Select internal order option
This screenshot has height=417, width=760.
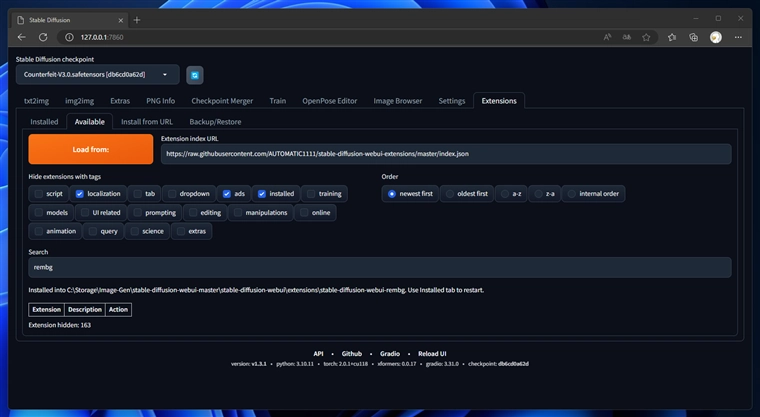pyautogui.click(x=571, y=194)
